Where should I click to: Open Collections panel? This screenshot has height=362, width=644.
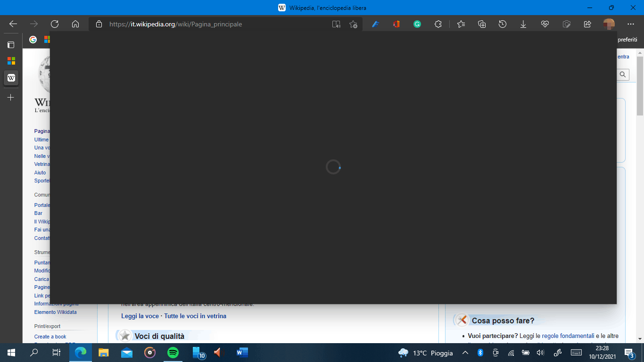click(482, 24)
